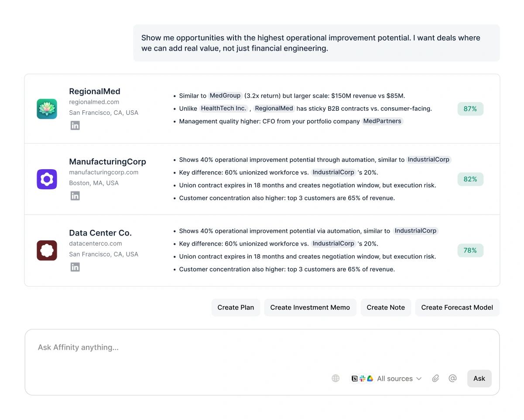This screenshot has width=524, height=420.
Task: Click the Ask button
Action: [x=479, y=379]
